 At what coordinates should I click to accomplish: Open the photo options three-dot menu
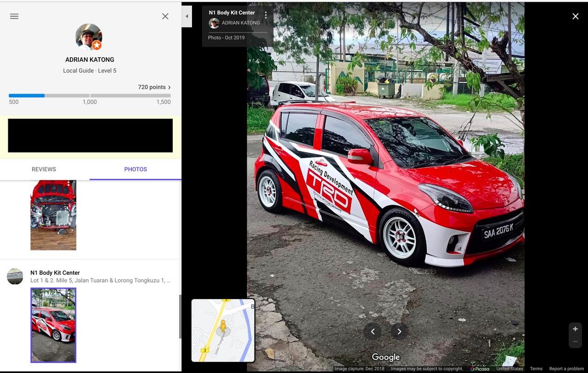click(x=266, y=15)
